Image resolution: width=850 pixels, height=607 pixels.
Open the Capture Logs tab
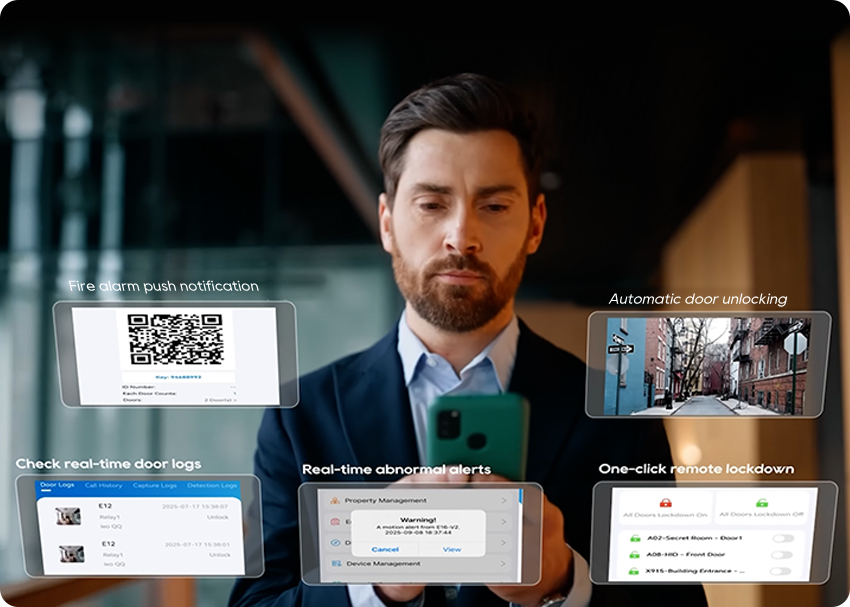coord(154,486)
